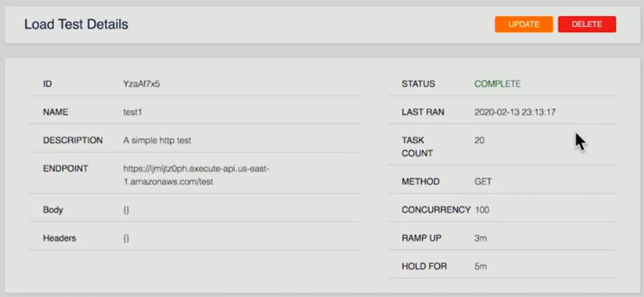
Task: Click the red DELETE button
Action: pyautogui.click(x=587, y=24)
